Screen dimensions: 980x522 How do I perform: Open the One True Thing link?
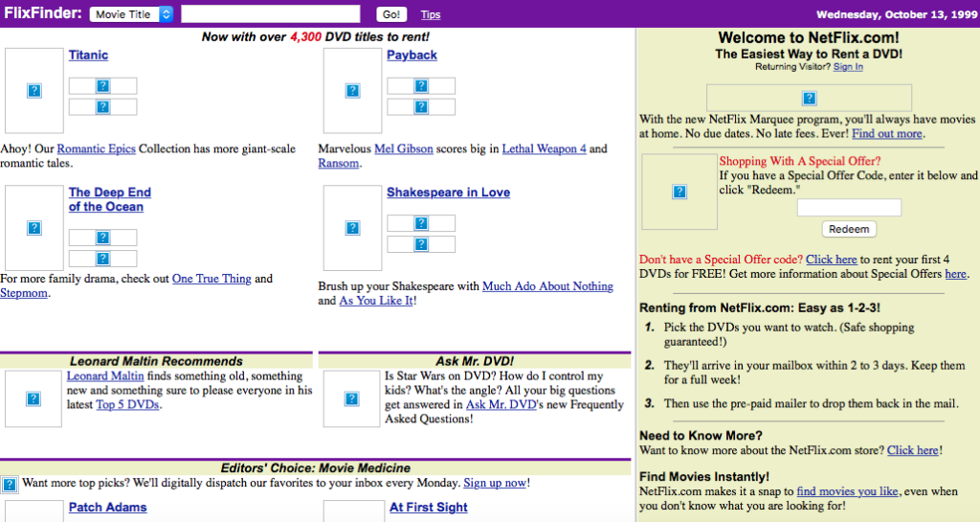point(212,279)
